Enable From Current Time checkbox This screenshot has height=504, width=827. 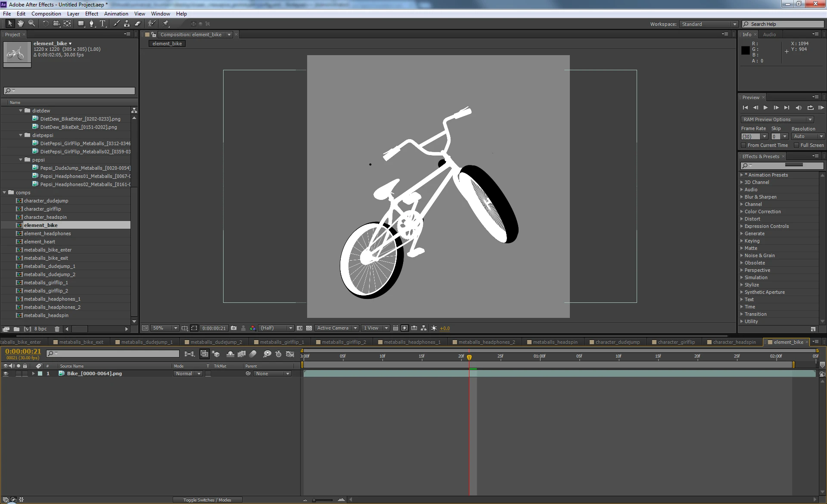[x=743, y=145]
